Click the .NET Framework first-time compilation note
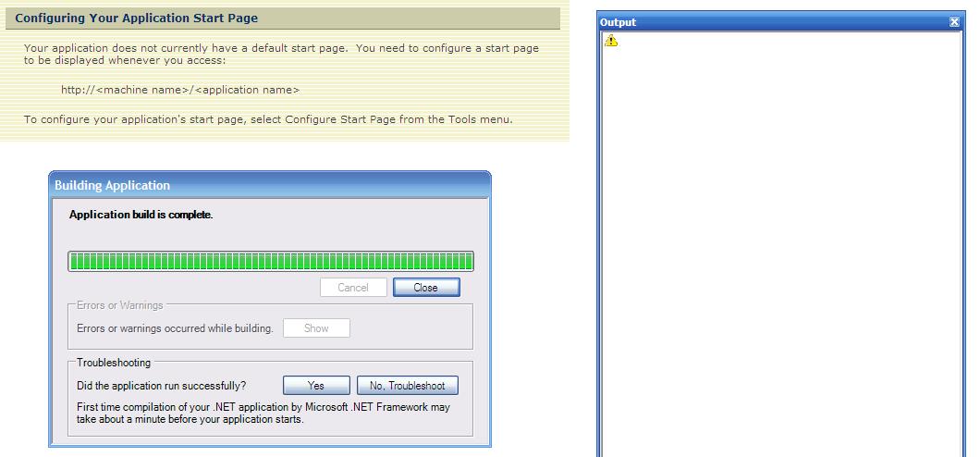The image size is (980, 457). pos(263,414)
